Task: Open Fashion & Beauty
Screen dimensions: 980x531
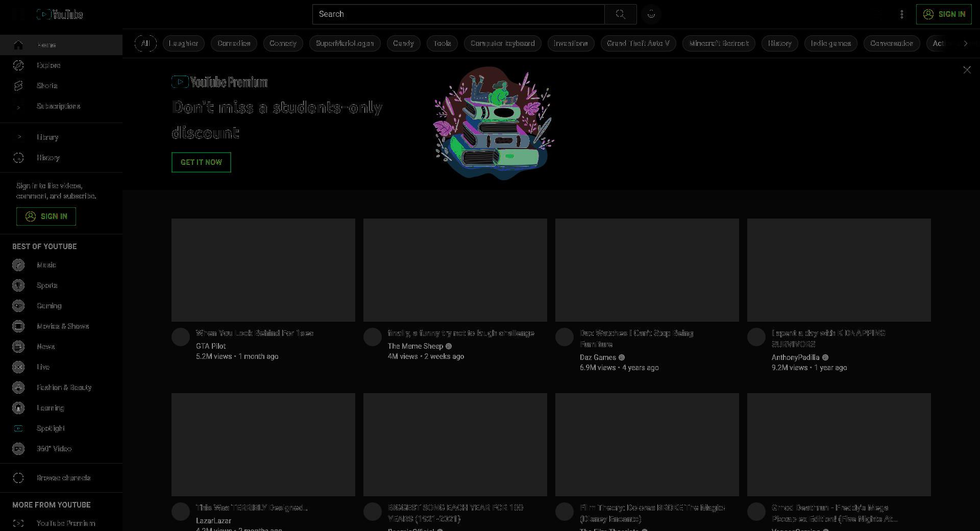Action: click(x=61, y=388)
